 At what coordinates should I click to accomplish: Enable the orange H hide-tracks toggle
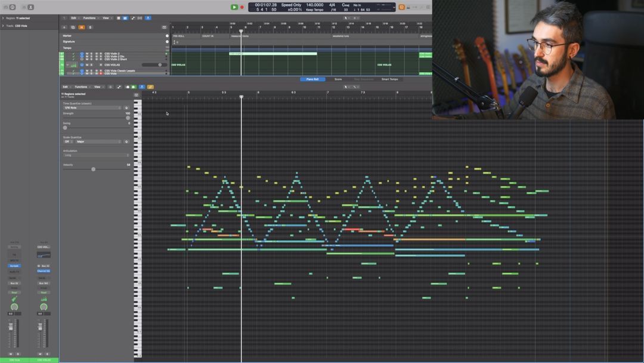(82, 27)
